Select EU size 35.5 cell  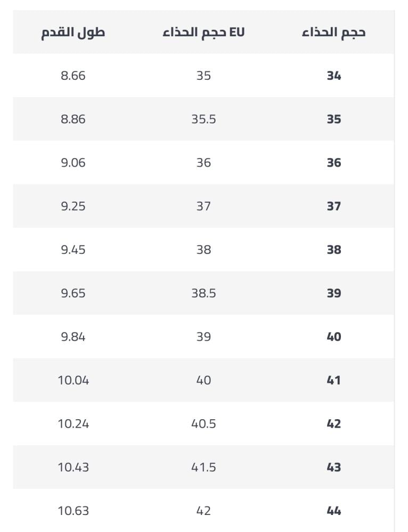203,119
